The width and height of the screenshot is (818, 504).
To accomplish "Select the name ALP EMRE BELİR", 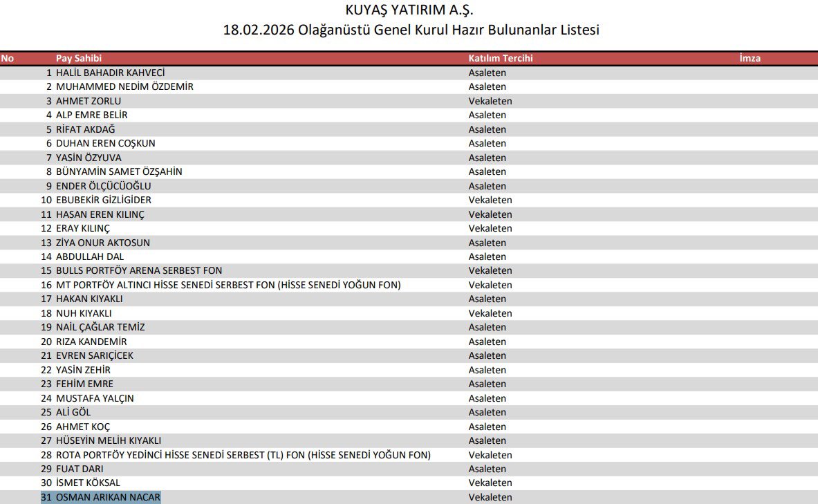I will pos(92,115).
